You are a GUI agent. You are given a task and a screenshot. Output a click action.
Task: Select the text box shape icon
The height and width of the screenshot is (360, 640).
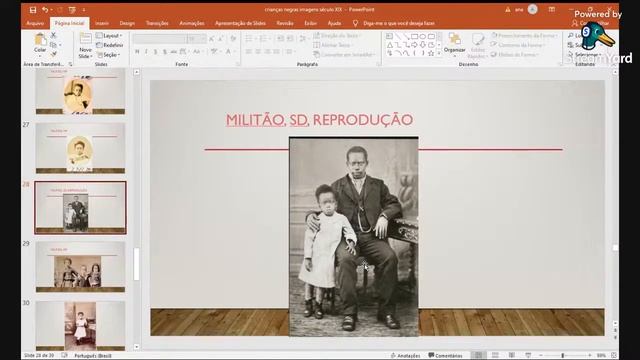[390, 36]
